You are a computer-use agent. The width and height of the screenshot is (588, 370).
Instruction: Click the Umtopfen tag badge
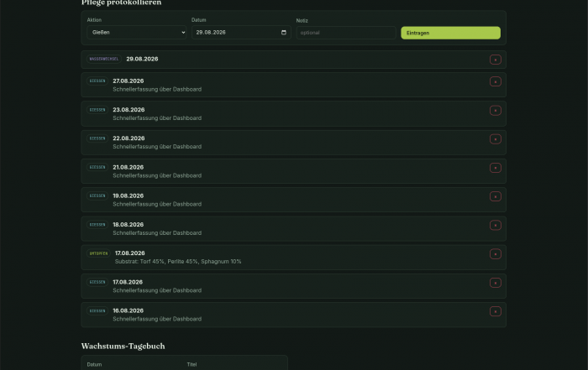98,253
